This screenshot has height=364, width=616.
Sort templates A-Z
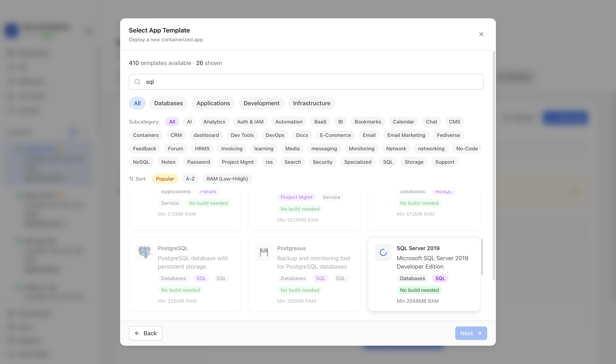[x=190, y=179]
